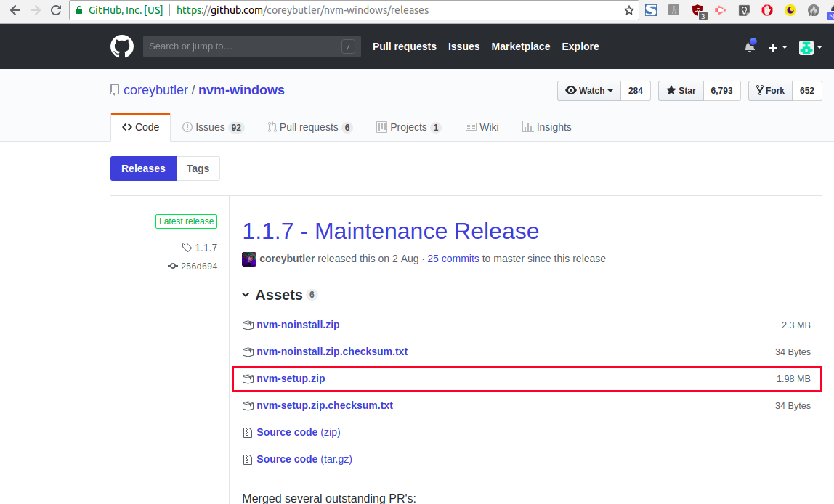
Task: Open Explore in the top navigation
Action: [580, 46]
